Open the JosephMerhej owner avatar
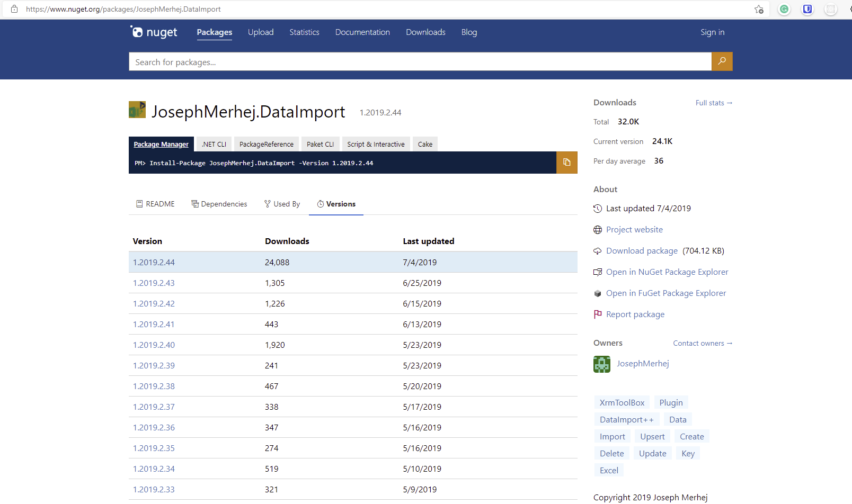Viewport: 852px width, 504px height. 601,364
